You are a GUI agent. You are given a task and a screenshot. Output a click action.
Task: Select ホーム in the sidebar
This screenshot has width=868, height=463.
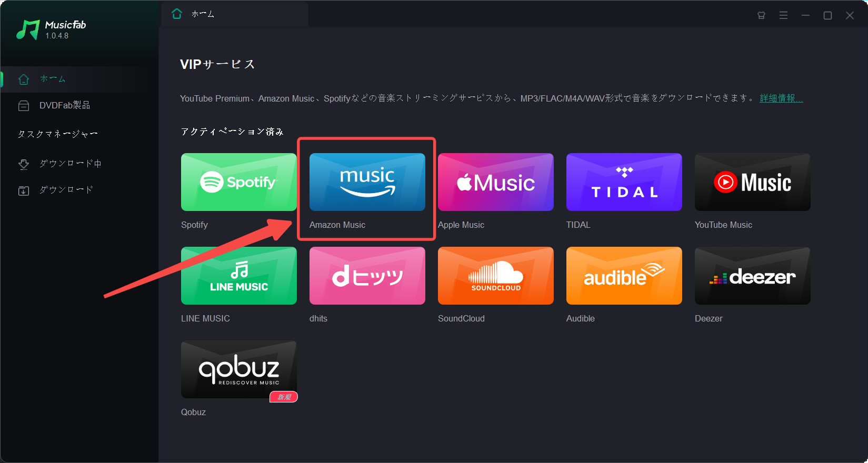79,79
